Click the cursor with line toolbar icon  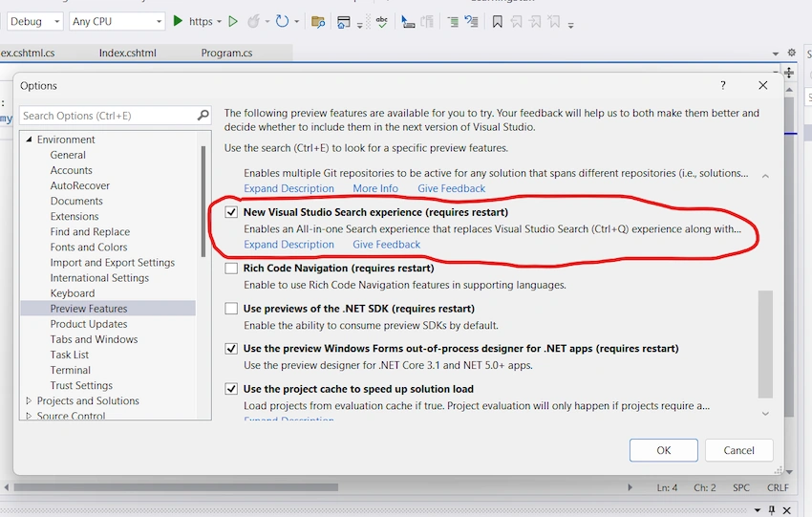click(x=408, y=22)
